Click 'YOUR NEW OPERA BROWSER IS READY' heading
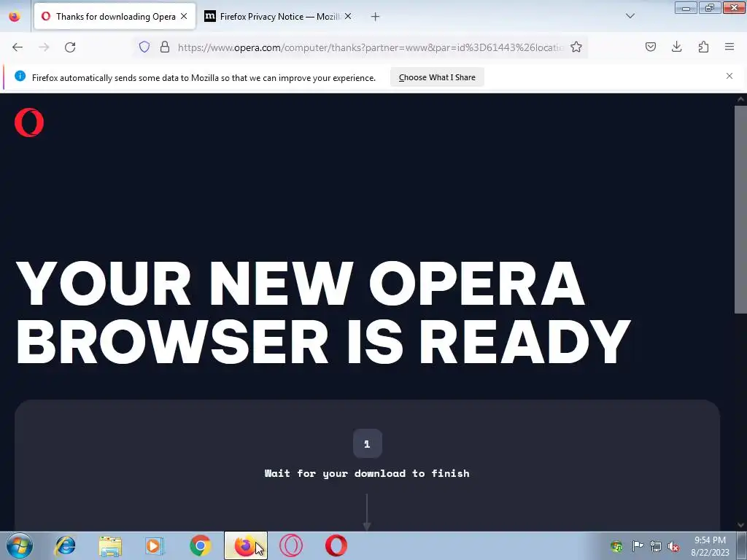The height and width of the screenshot is (560, 747). [x=323, y=312]
